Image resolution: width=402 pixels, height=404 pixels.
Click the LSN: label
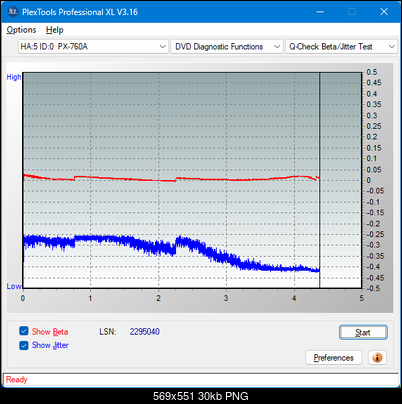click(108, 332)
